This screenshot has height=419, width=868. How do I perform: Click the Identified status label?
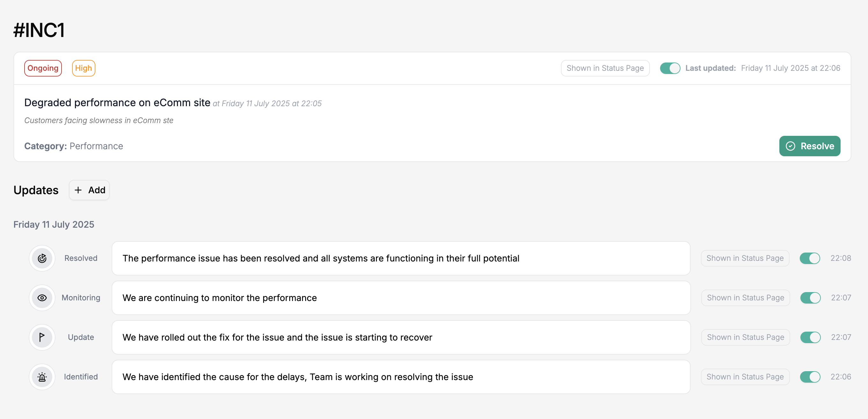pos(81,377)
